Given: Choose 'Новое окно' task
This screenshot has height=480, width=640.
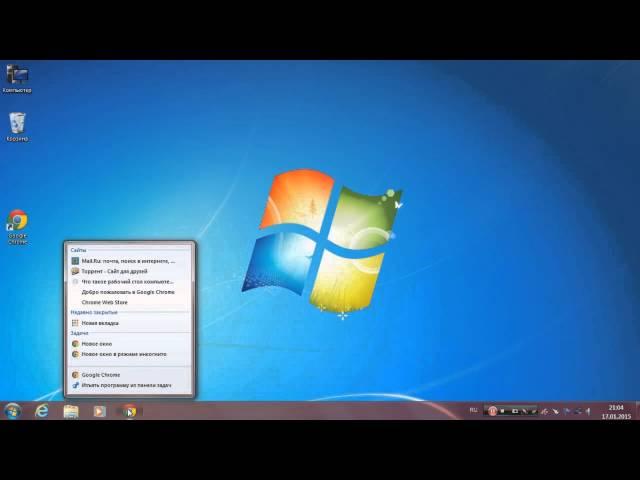Looking at the screenshot, I should [129, 344].
